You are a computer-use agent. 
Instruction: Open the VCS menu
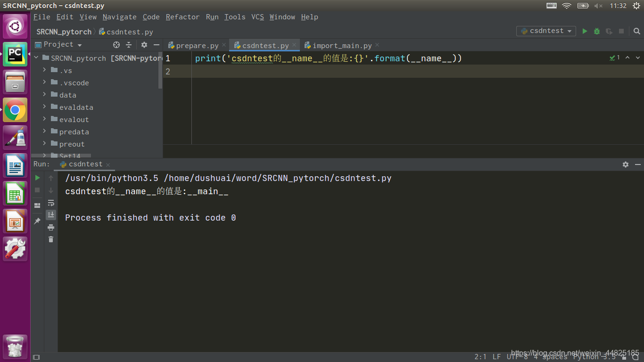point(257,17)
